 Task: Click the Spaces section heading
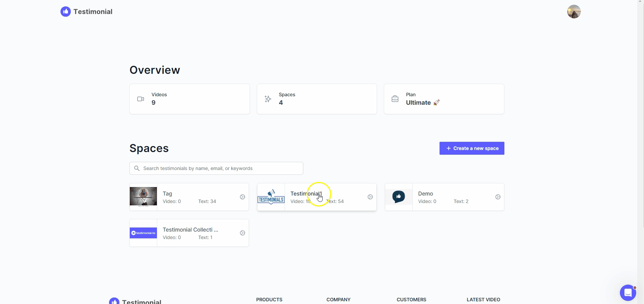click(149, 148)
